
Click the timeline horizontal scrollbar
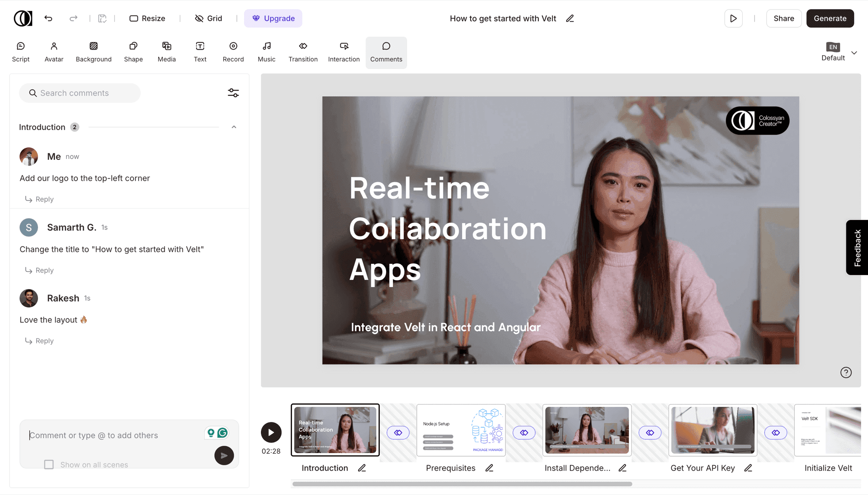point(462,484)
